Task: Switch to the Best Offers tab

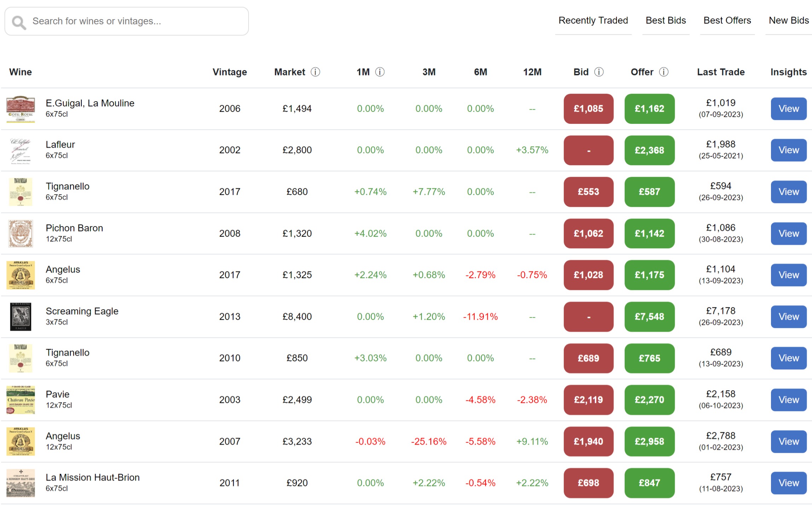Action: click(x=727, y=21)
